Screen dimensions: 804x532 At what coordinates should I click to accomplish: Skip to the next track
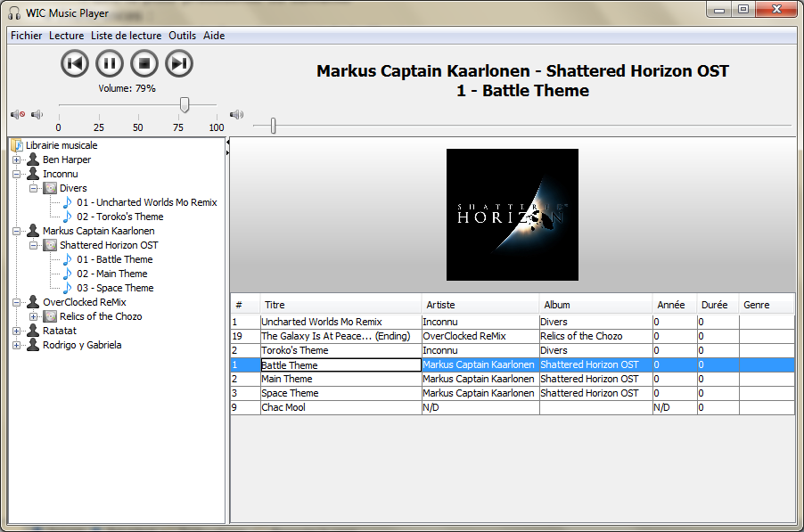pos(179,63)
